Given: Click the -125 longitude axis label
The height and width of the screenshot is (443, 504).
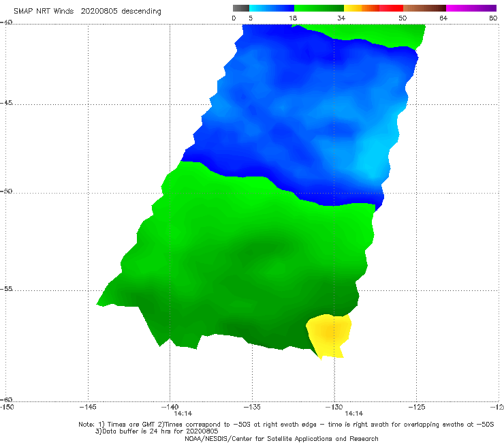Looking at the screenshot, I should pyautogui.click(x=416, y=407).
